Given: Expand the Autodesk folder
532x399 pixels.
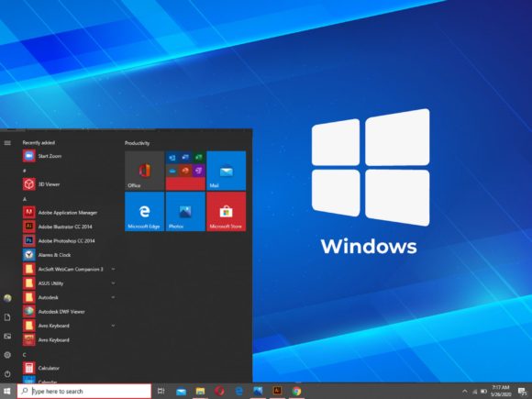Looking at the screenshot, I should (114, 297).
